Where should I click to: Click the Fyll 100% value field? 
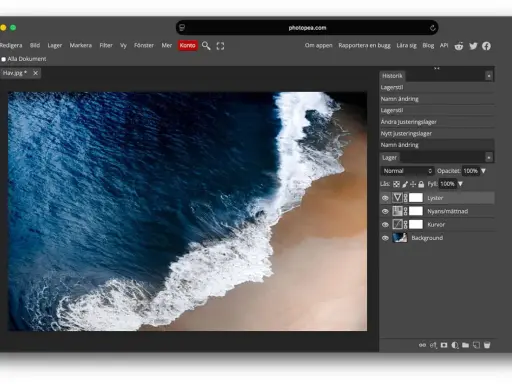pos(447,184)
